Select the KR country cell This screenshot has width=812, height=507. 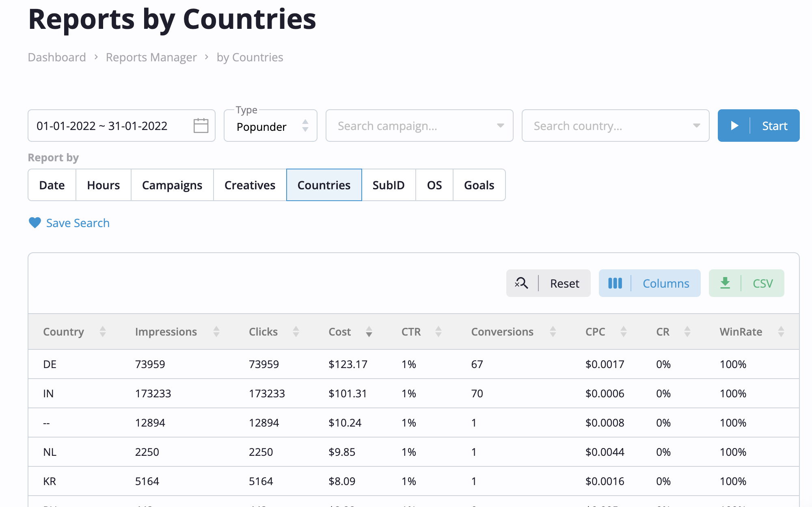tap(50, 481)
